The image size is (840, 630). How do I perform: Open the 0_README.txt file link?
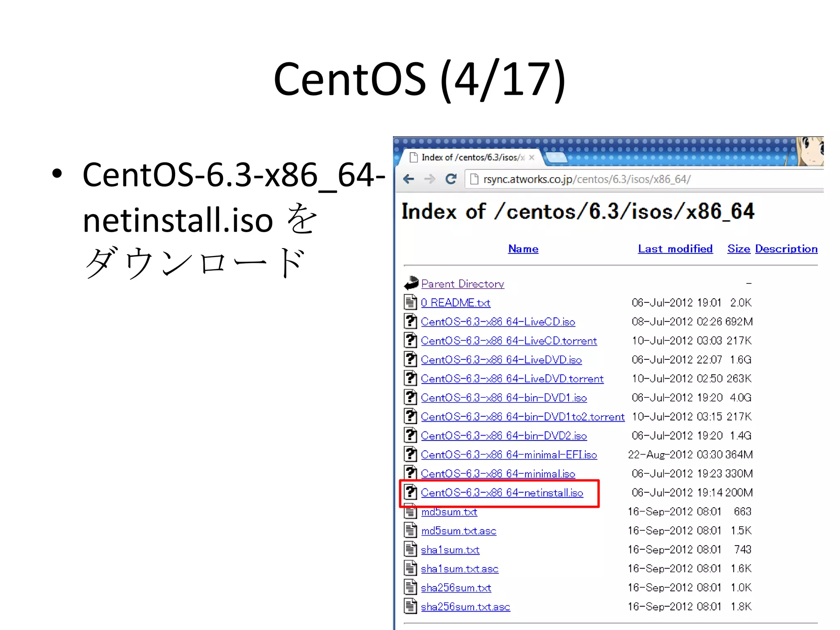point(455,303)
